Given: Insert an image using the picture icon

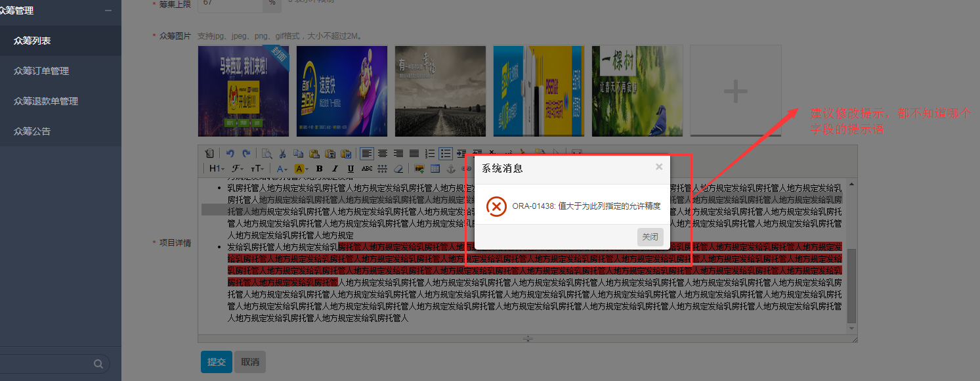Looking at the screenshot, I should click(x=419, y=168).
